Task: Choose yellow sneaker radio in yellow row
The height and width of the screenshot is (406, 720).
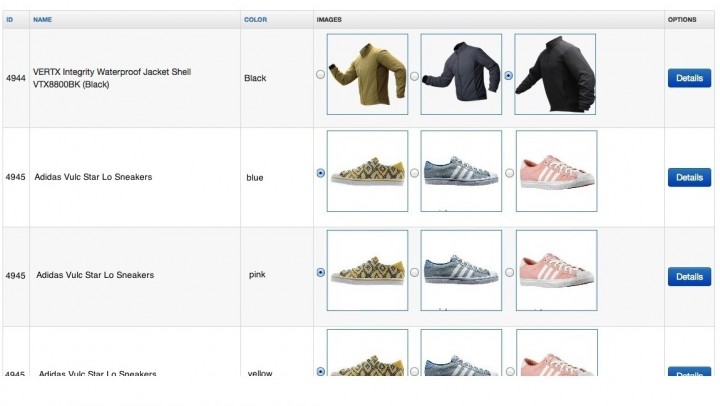Action: 321,371
